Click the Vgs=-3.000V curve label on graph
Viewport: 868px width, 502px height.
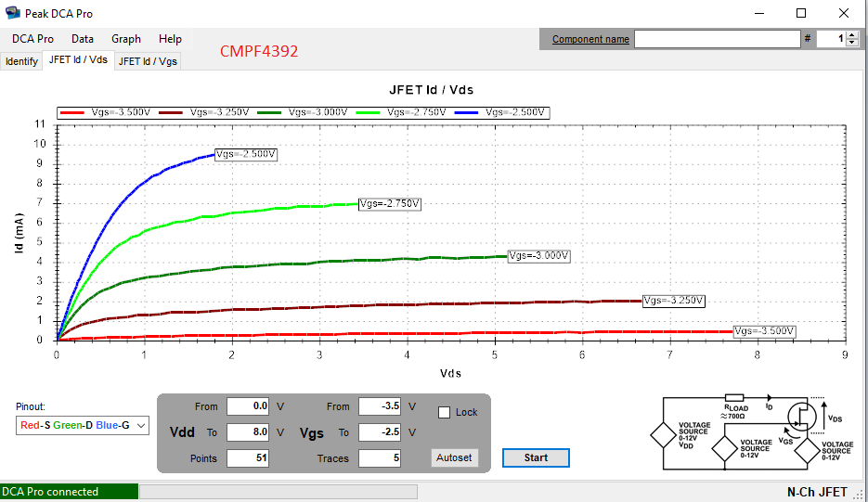tap(539, 256)
